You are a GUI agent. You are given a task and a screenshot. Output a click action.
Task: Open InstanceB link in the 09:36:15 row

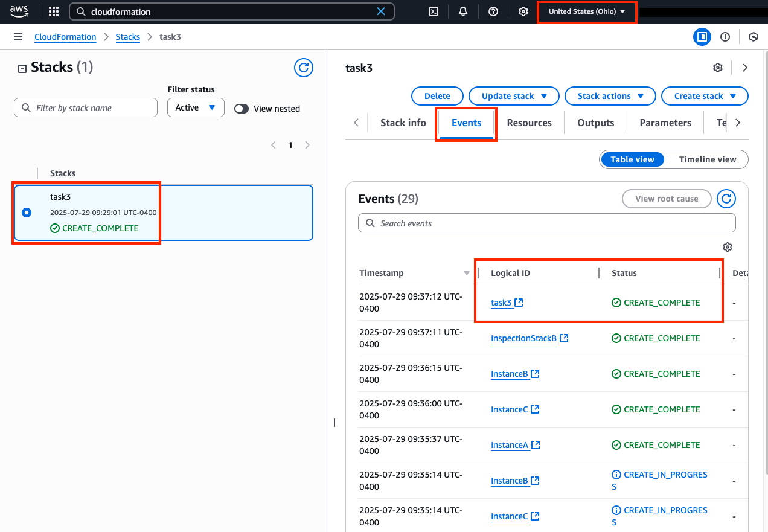pos(515,374)
